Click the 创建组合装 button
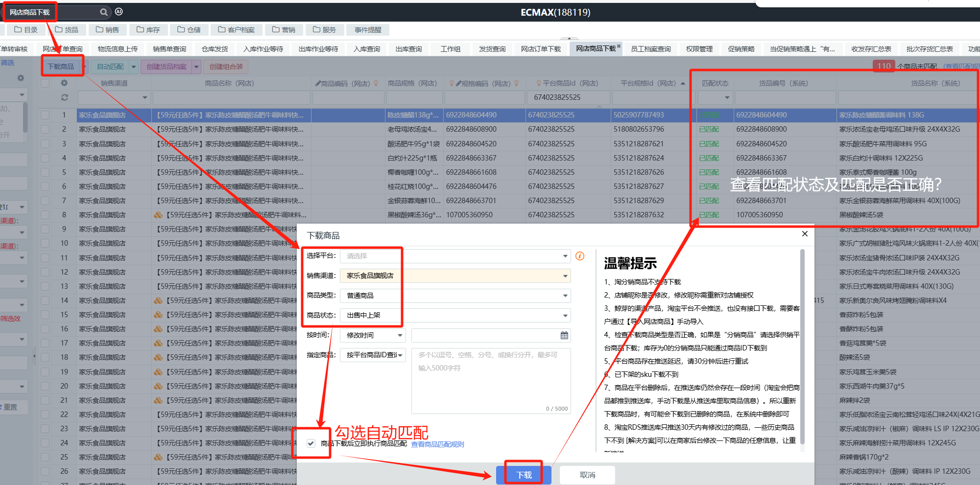 pos(226,67)
